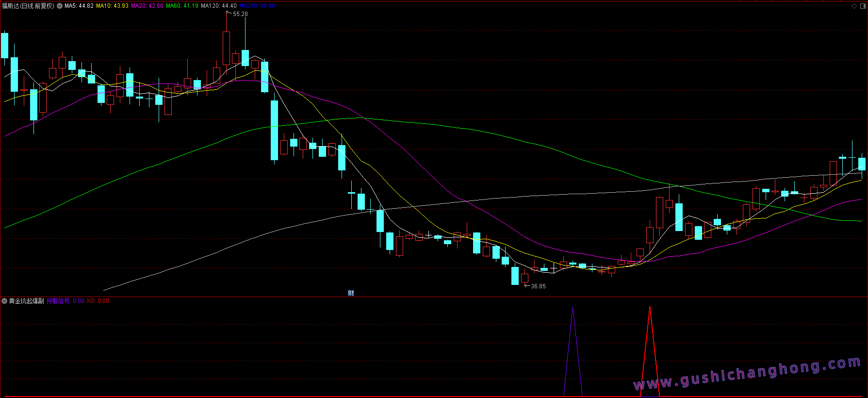Select the blue MA250: 35.96 label

[257, 6]
